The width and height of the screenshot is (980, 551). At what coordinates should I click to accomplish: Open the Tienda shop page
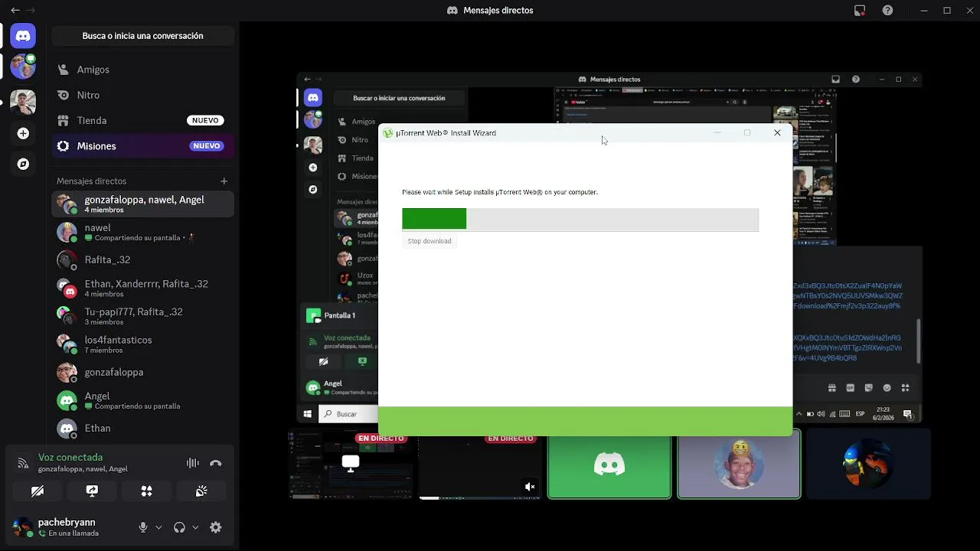pyautogui.click(x=142, y=120)
